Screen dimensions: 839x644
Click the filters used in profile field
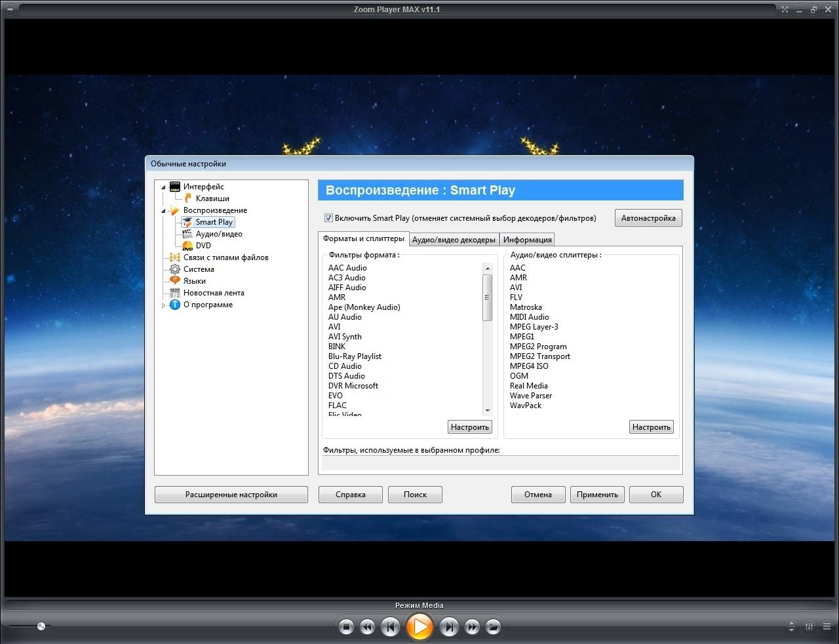click(x=501, y=463)
